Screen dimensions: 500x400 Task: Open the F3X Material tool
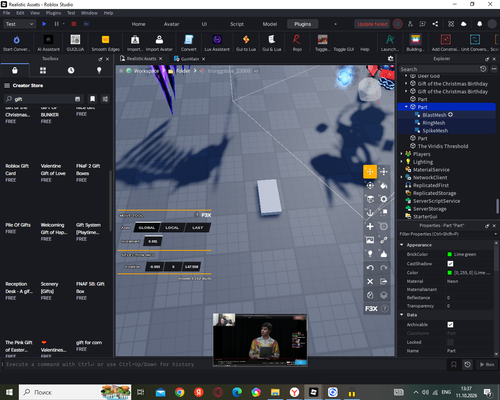[384, 199]
